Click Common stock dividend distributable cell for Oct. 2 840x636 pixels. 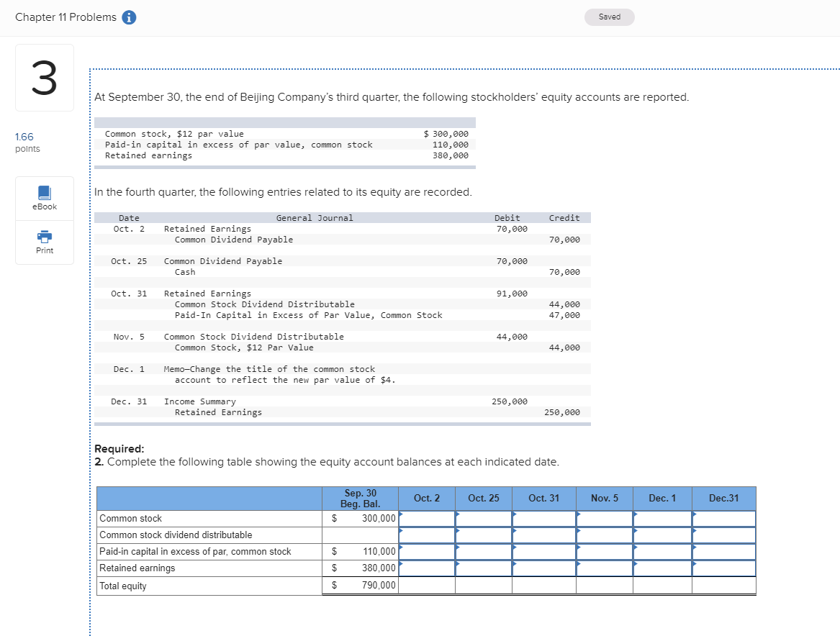(x=427, y=535)
